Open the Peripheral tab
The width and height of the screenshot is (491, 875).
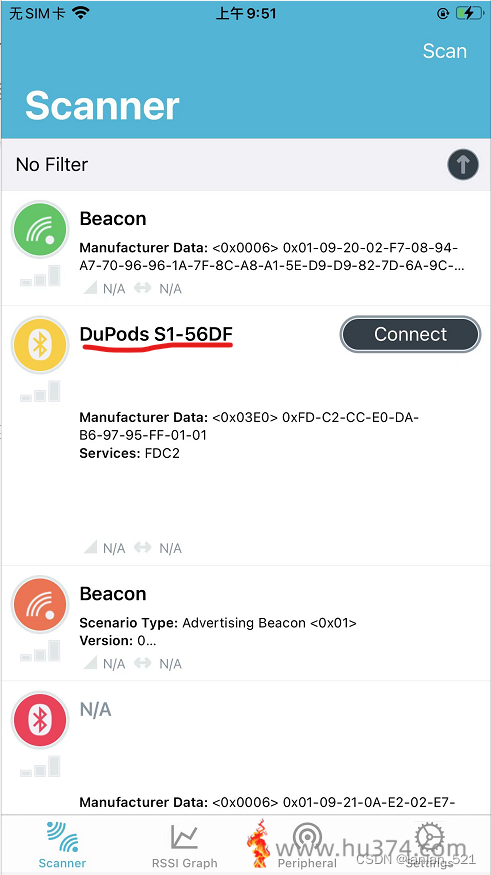[307, 845]
